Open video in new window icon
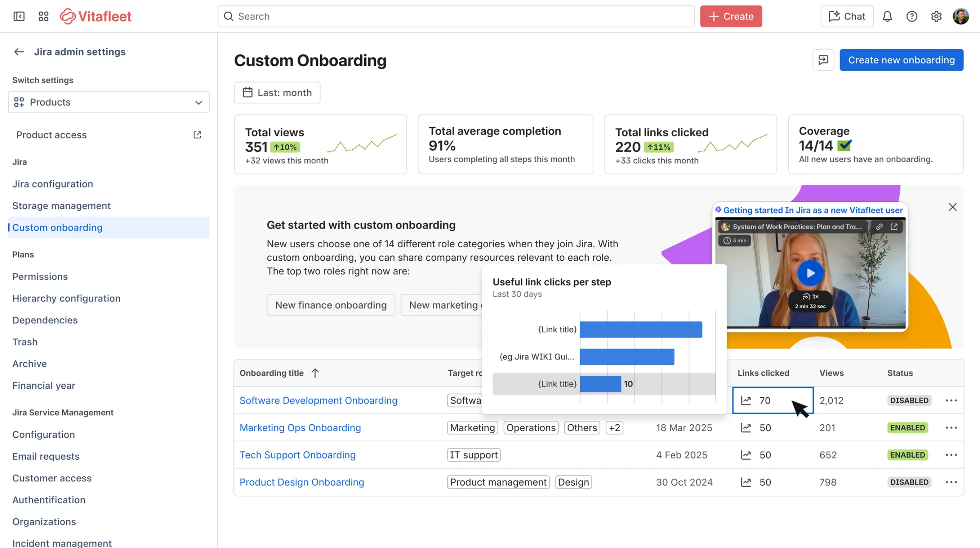Image resolution: width=980 pixels, height=548 pixels. (894, 227)
